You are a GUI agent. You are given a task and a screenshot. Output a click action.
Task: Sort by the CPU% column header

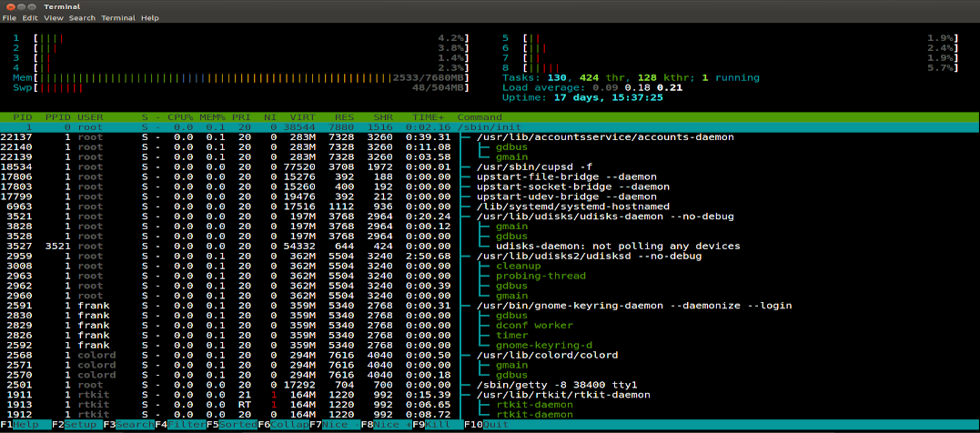[180, 117]
